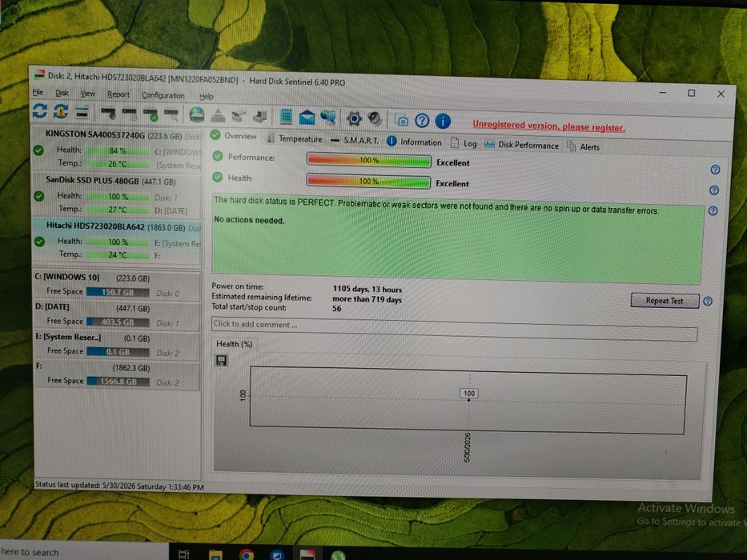Click the '1105 days, 13 hours' power on value
The width and height of the screenshot is (747, 560).
point(367,289)
